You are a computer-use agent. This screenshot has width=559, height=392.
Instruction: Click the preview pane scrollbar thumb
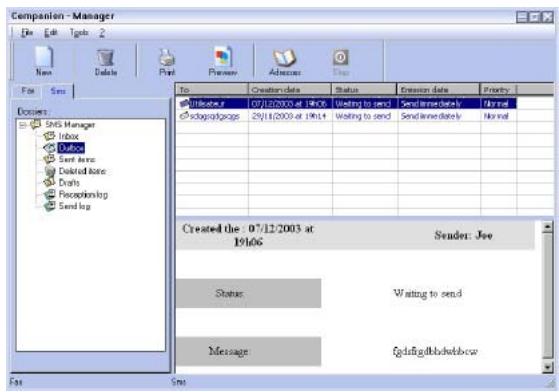point(547,295)
